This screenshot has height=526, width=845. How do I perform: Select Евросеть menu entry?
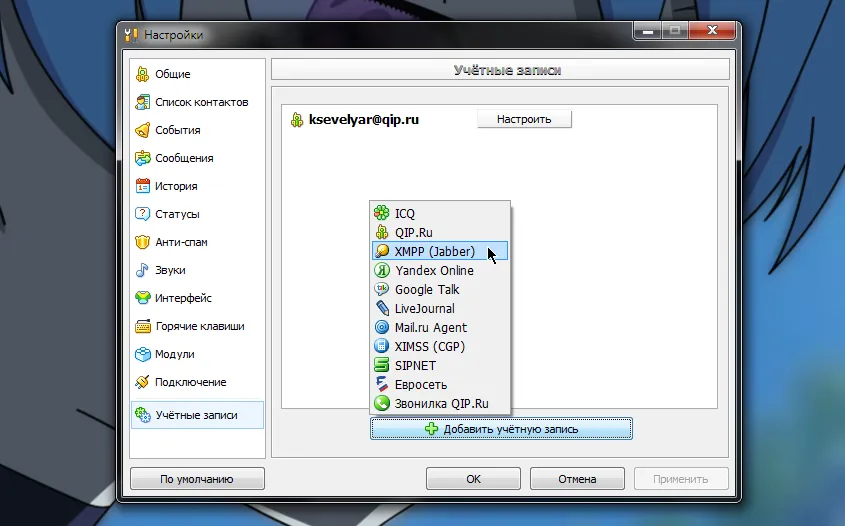point(439,384)
